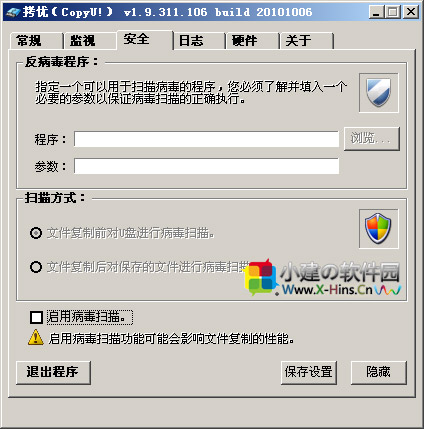This screenshot has height=429, width=424.
Task: Switch to the 日志 tab
Action: pos(199,41)
